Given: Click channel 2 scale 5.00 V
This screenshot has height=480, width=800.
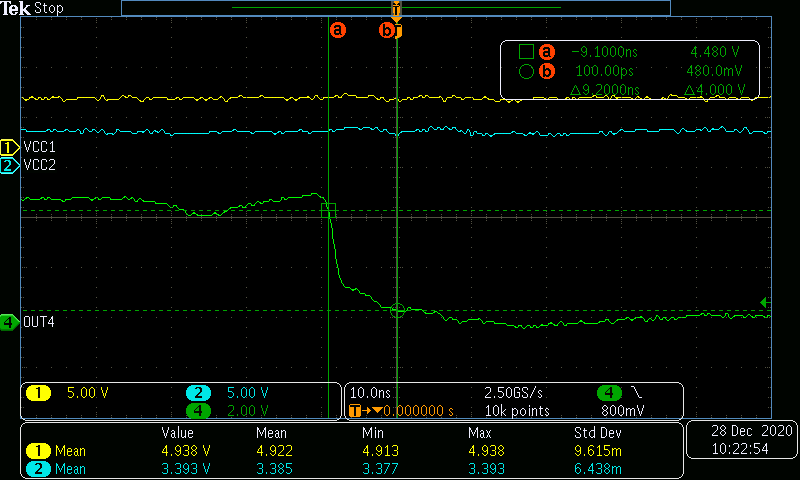Looking at the screenshot, I should pyautogui.click(x=247, y=393).
